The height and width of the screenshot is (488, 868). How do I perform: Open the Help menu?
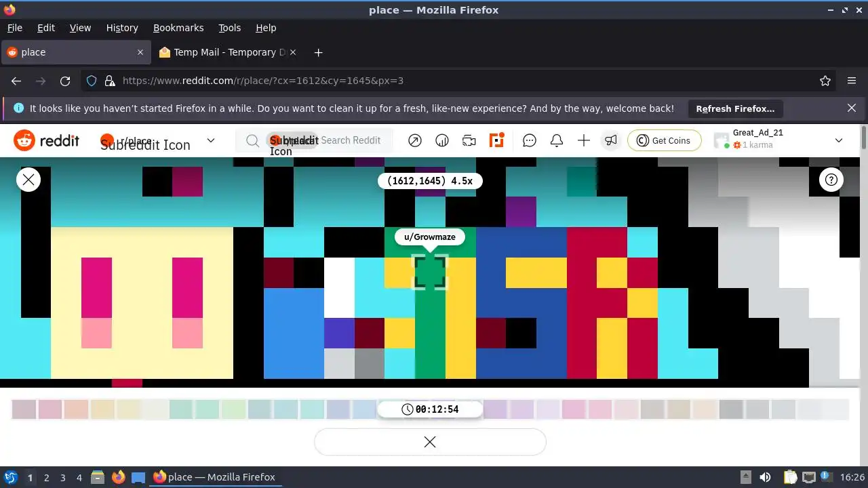266,28
